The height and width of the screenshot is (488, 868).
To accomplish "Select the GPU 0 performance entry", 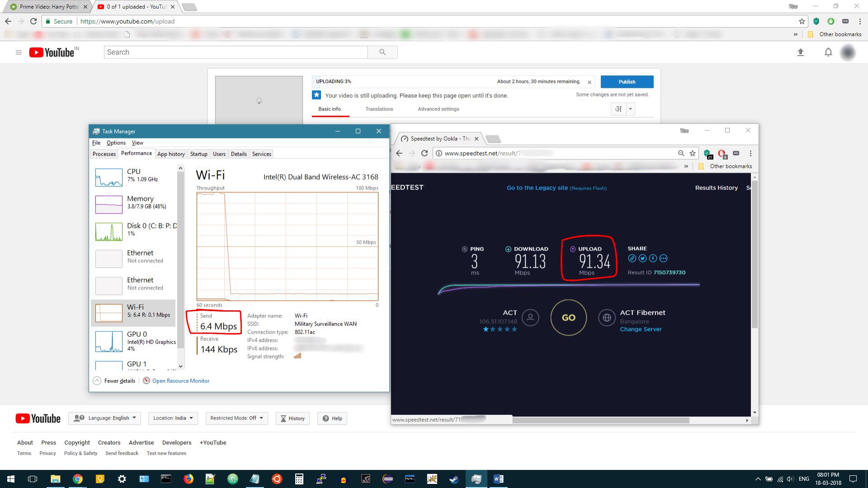I will (x=134, y=341).
